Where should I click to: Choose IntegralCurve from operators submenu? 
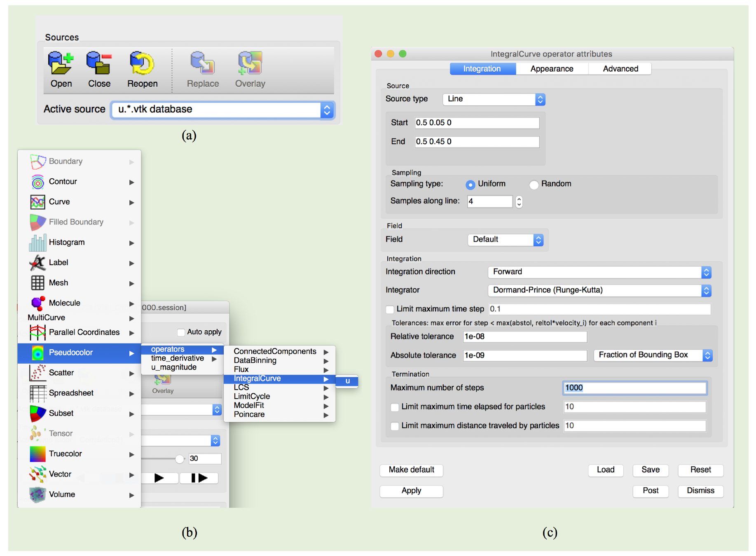pos(257,378)
